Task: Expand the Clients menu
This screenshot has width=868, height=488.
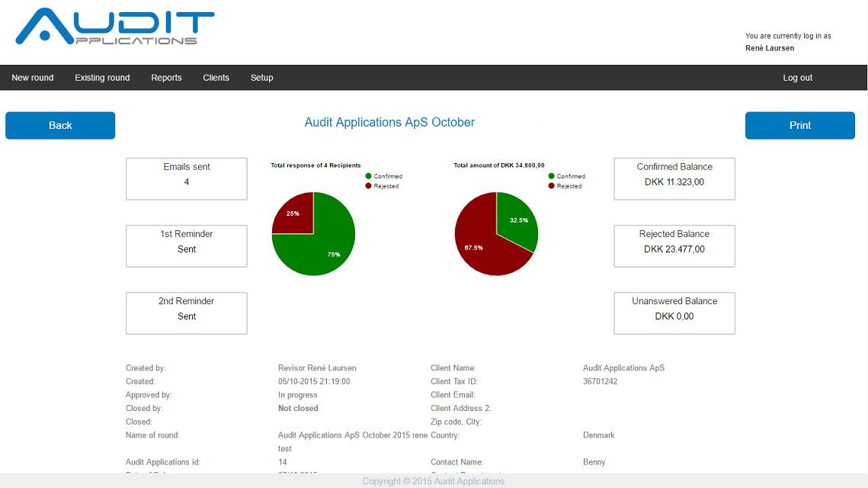Action: point(216,77)
